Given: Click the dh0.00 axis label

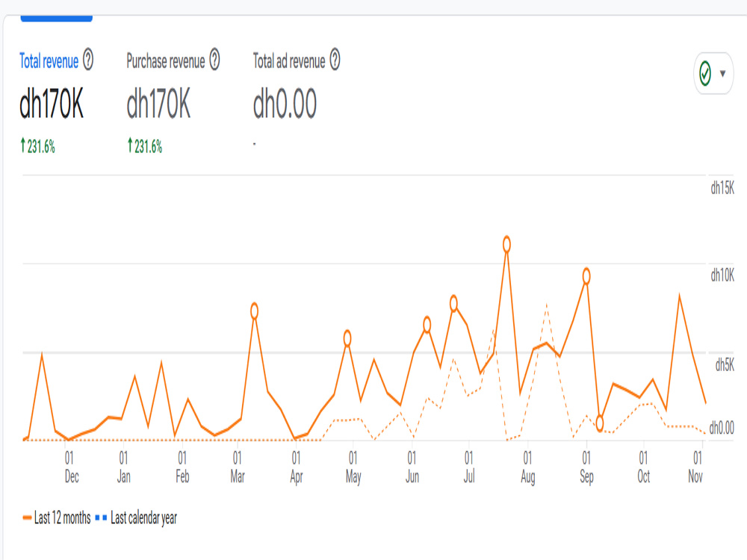Looking at the screenshot, I should pos(722,428).
